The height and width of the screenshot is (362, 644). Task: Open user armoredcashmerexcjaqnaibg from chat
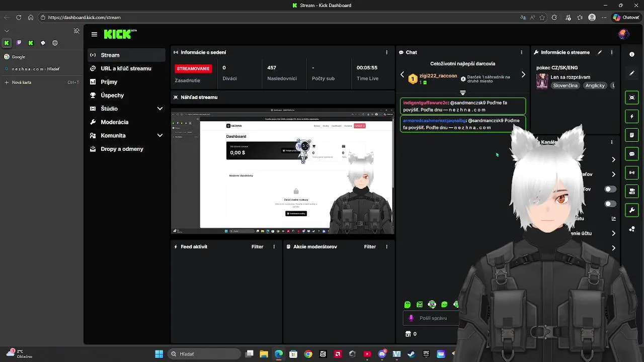(x=434, y=121)
